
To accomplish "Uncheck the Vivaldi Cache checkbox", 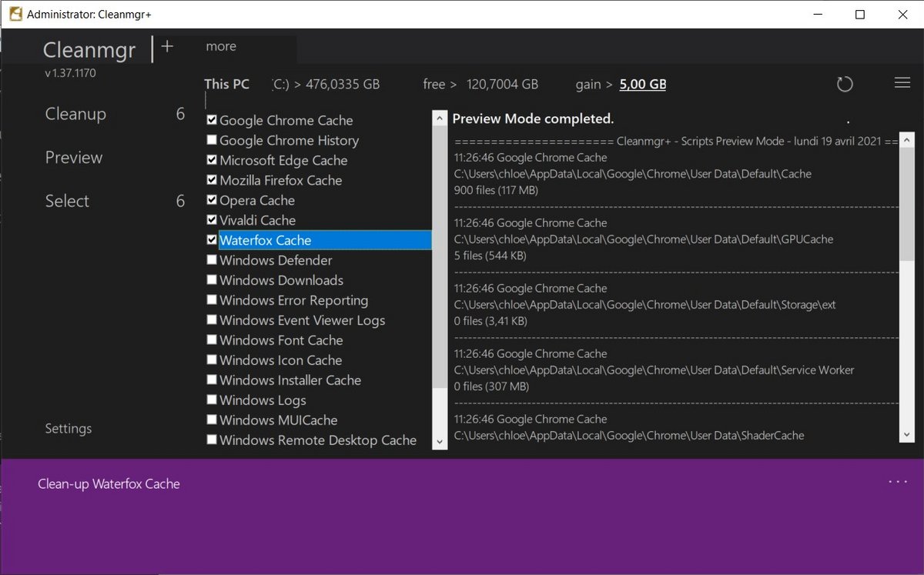I will click(212, 220).
